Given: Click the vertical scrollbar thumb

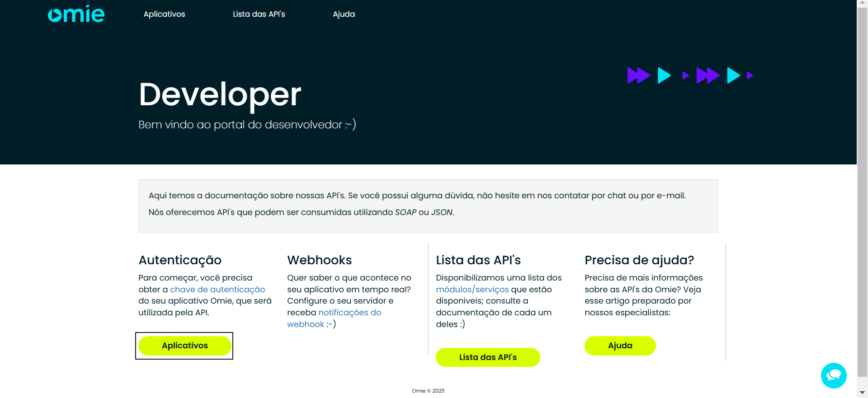Looking at the screenshot, I should pyautogui.click(x=863, y=192).
